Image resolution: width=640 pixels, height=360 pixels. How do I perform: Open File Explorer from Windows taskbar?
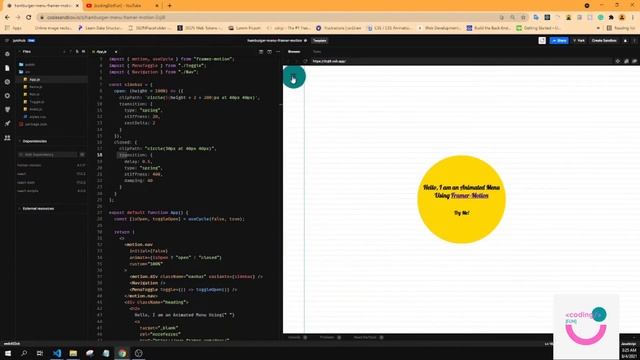click(x=73, y=353)
